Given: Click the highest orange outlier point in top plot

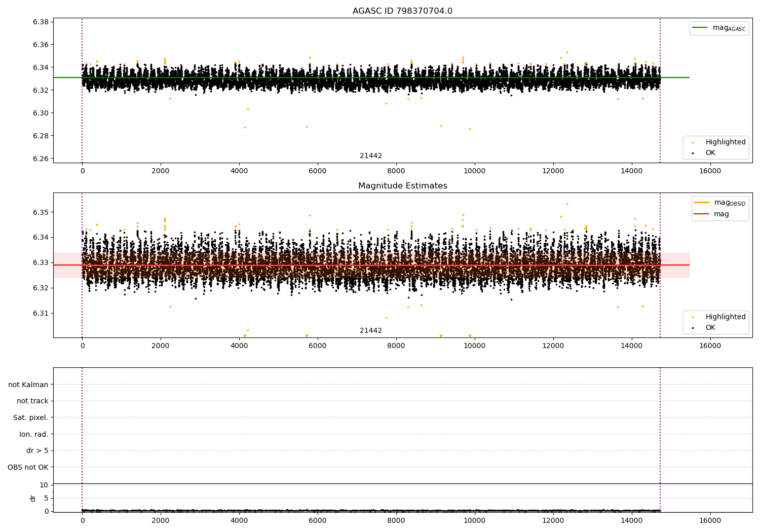Looking at the screenshot, I should [x=567, y=52].
